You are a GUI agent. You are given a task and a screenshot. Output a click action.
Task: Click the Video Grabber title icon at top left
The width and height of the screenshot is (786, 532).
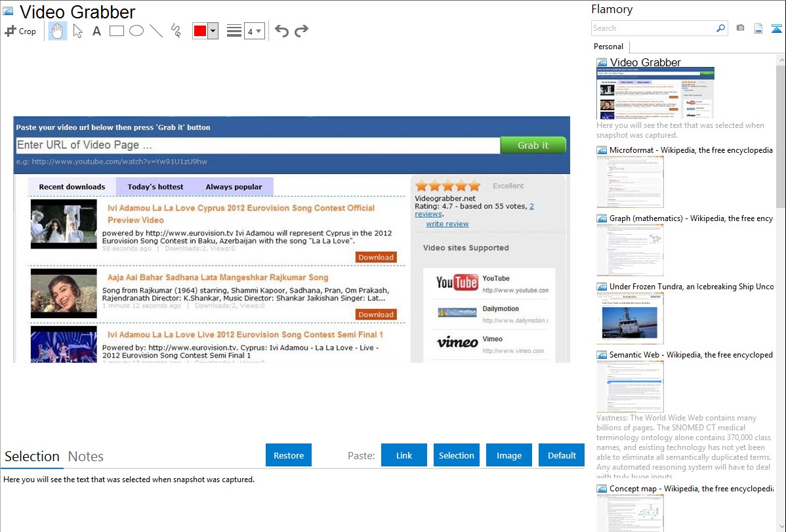9,11
